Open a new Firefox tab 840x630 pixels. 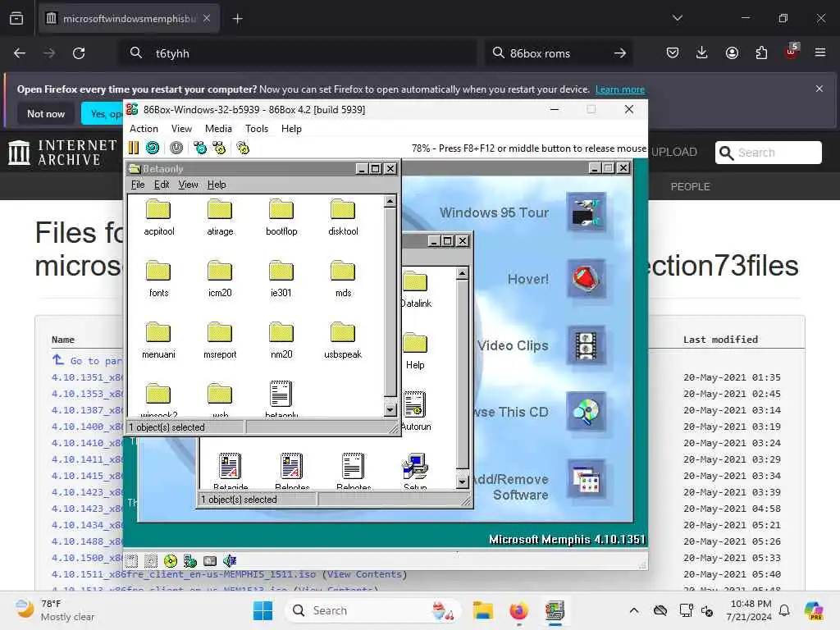237,19
